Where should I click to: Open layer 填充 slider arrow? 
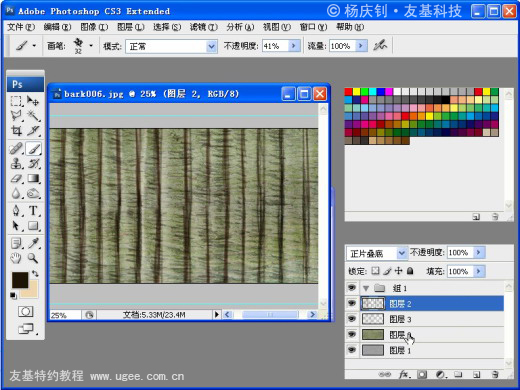point(478,271)
